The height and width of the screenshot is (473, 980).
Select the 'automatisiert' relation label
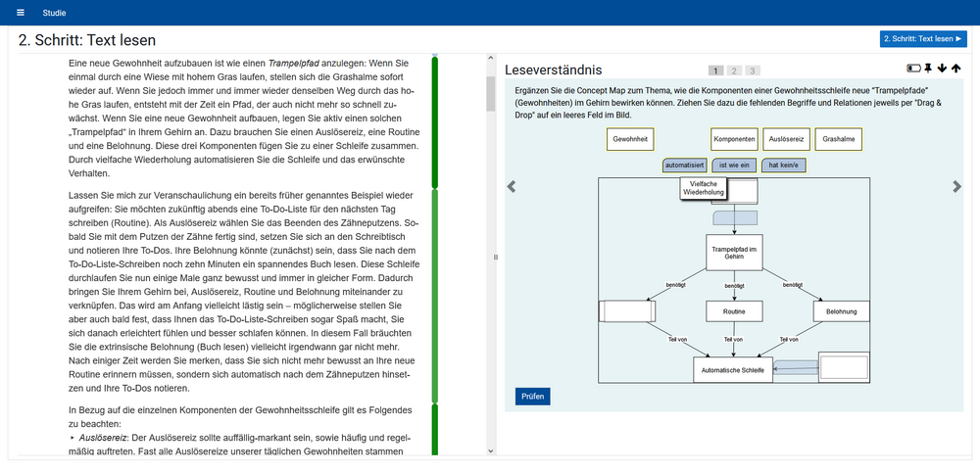tap(684, 166)
